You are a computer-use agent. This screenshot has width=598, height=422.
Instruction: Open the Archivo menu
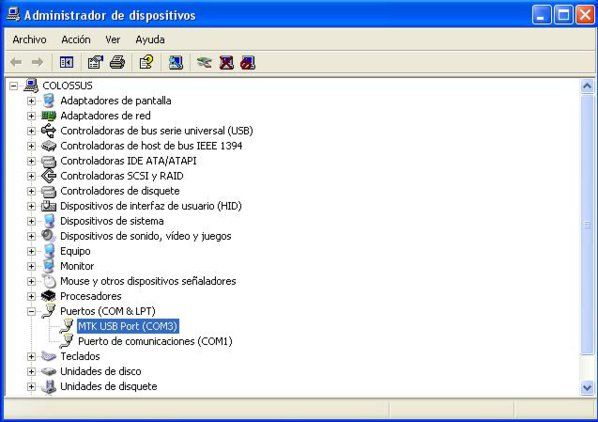(29, 39)
